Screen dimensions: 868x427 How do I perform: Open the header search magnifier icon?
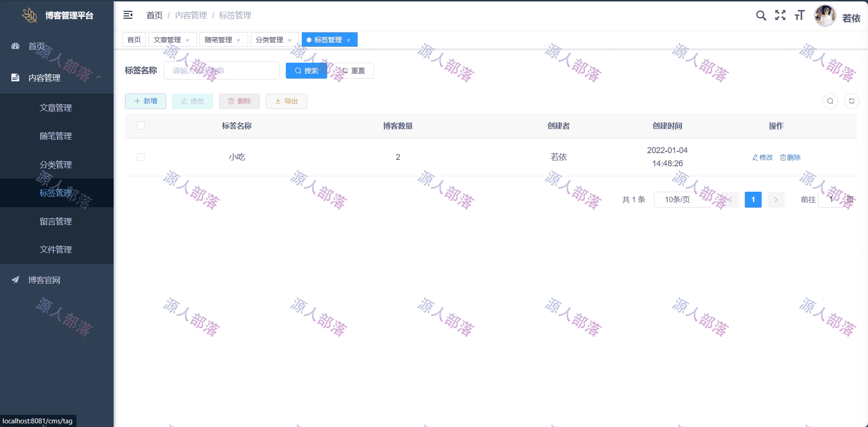pyautogui.click(x=761, y=15)
